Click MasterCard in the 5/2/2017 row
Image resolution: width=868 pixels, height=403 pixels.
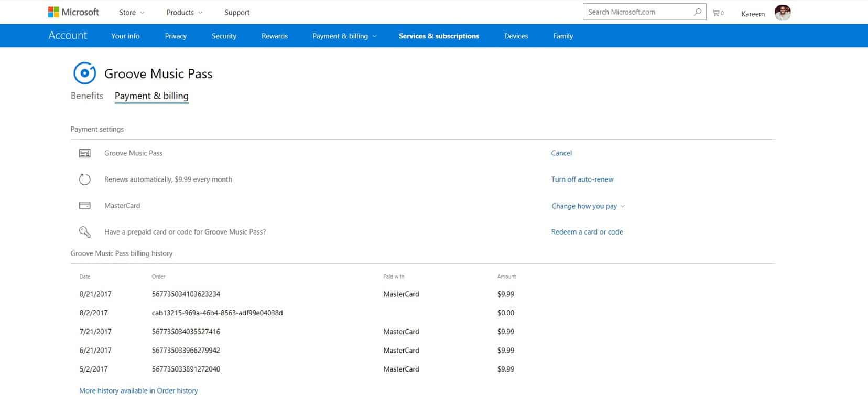(x=401, y=369)
